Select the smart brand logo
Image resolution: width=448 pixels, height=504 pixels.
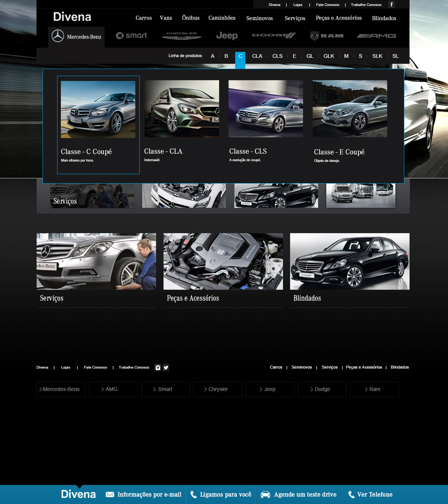132,36
